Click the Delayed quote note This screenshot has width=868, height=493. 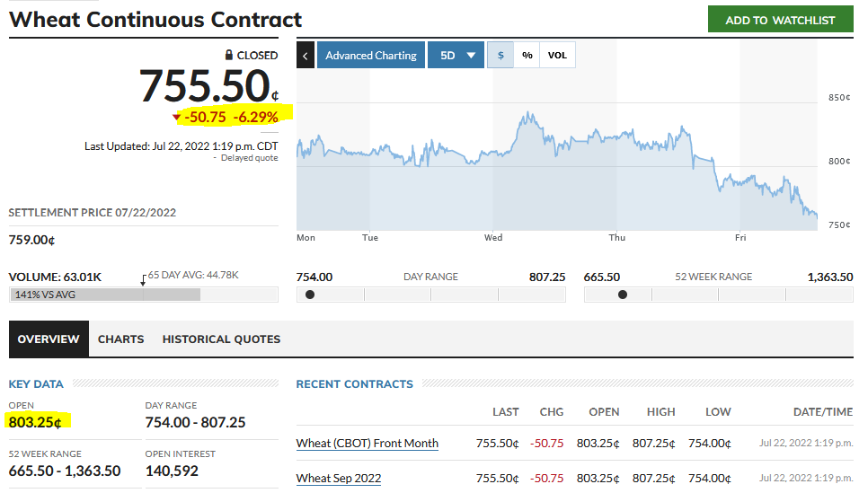coord(249,158)
